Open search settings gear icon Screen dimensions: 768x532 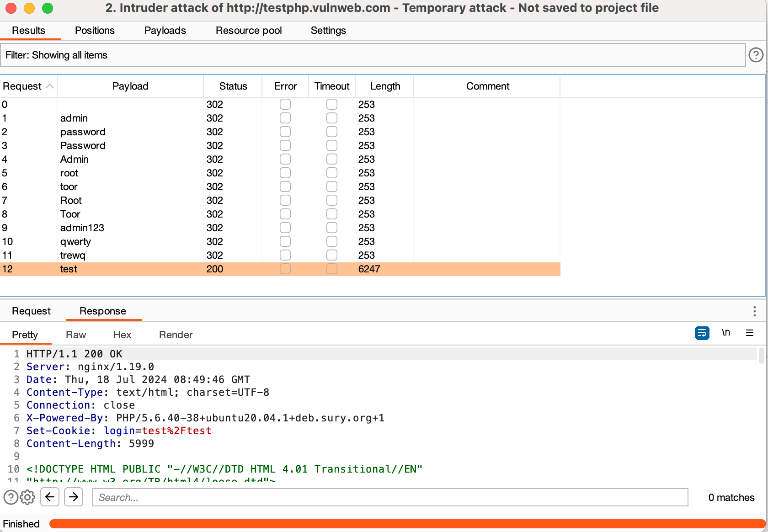click(x=27, y=497)
